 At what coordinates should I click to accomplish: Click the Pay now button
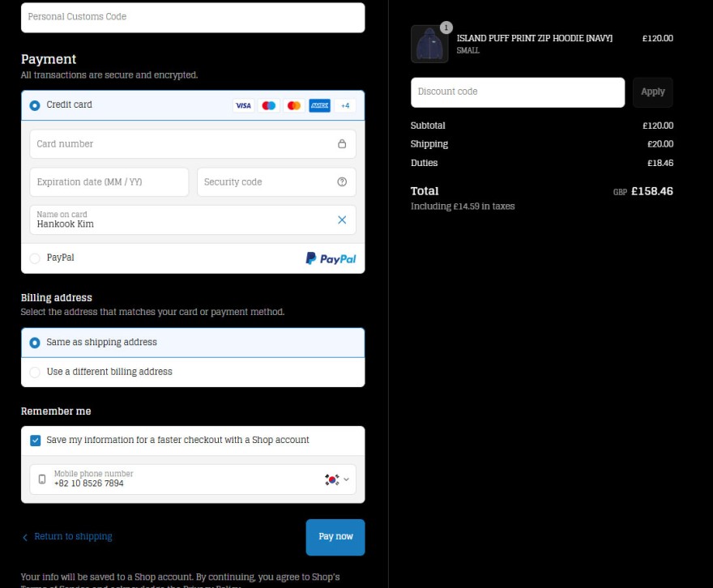[335, 537]
